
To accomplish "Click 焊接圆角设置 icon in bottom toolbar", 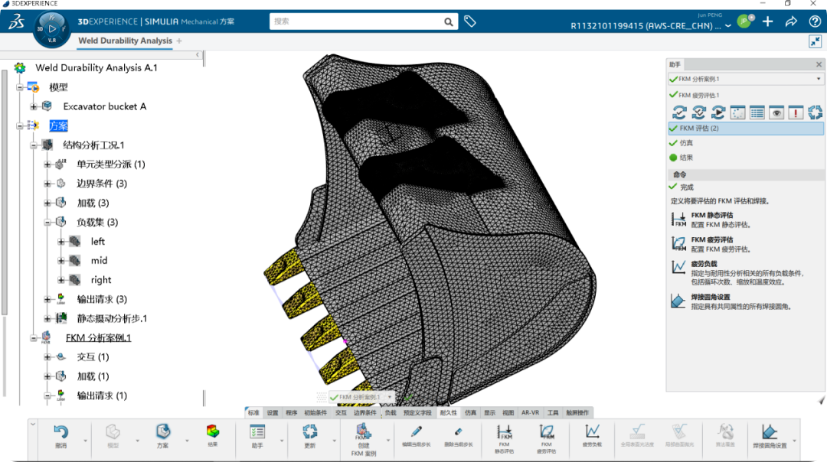I will (x=769, y=432).
